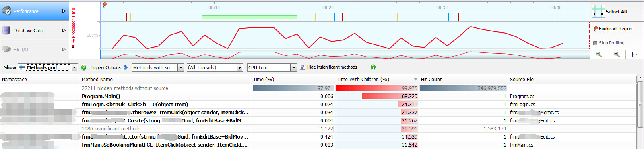Zoom in on the timeline
The image size is (644, 149).
pyautogui.click(x=599, y=55)
